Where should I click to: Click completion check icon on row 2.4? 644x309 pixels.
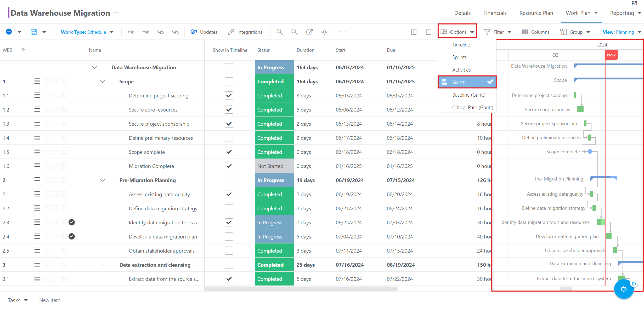point(72,236)
